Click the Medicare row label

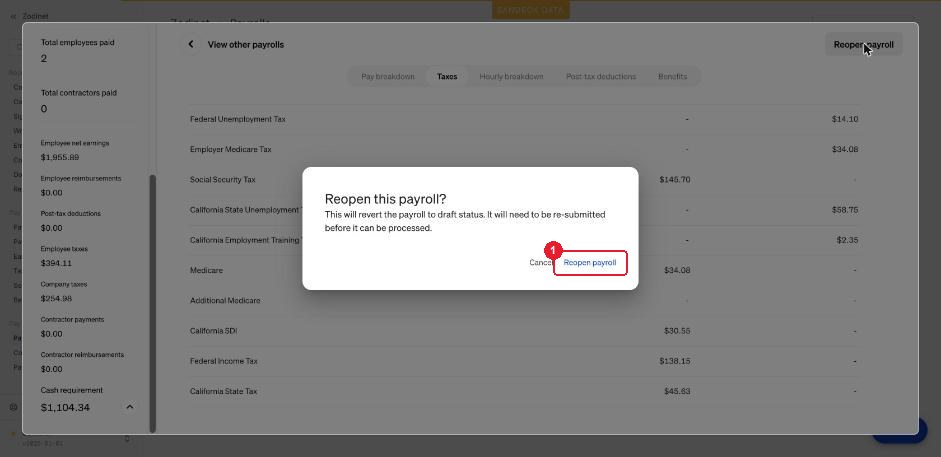[206, 270]
